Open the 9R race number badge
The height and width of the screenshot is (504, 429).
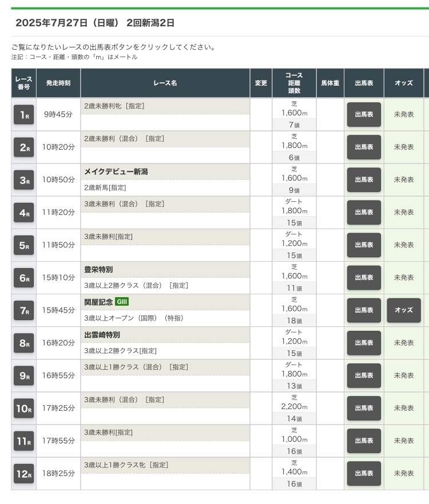click(24, 376)
